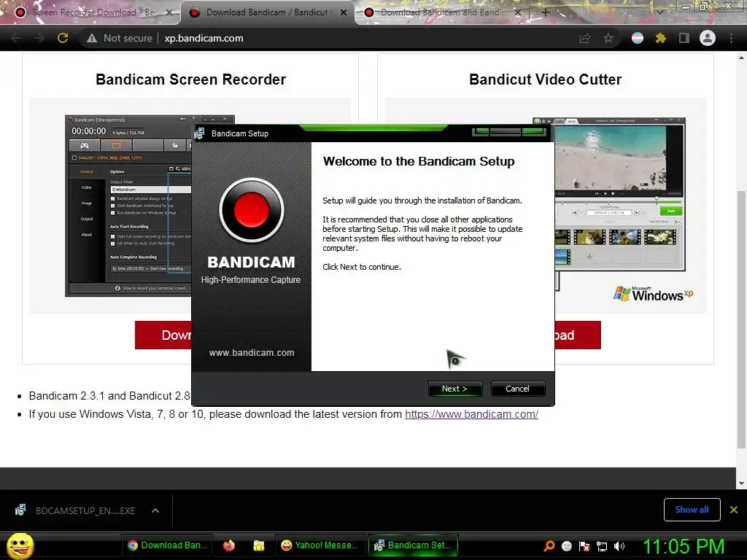Click the security flag tray icon

click(x=584, y=545)
